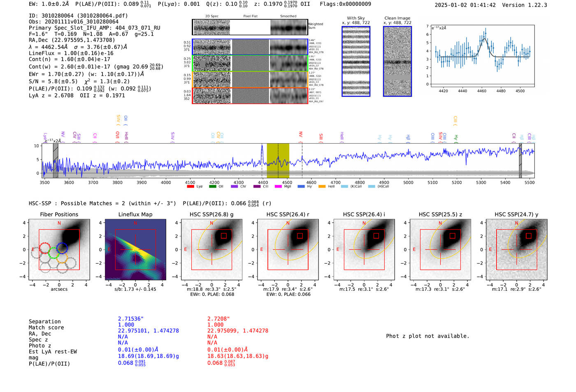View the HSC SSP(26.4) i cutout
The width and height of the screenshot is (576, 392).
364,249
